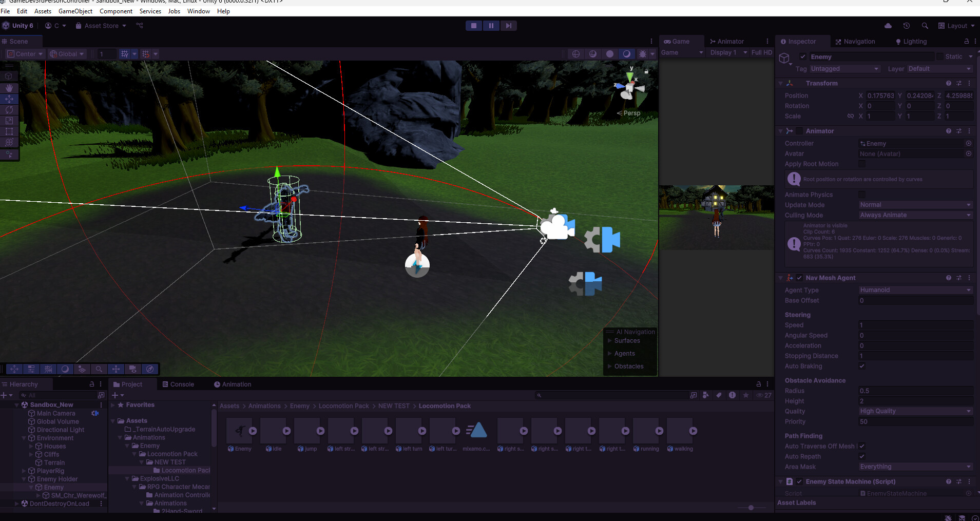The width and height of the screenshot is (980, 521).
Task: Select the Move tool in the Scene toolbar
Action: point(9,99)
